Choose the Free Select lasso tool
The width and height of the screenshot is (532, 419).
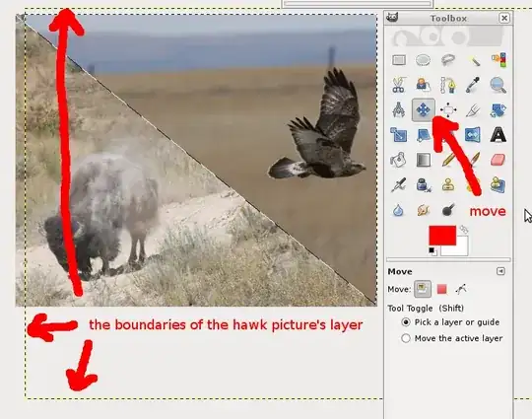(448, 60)
